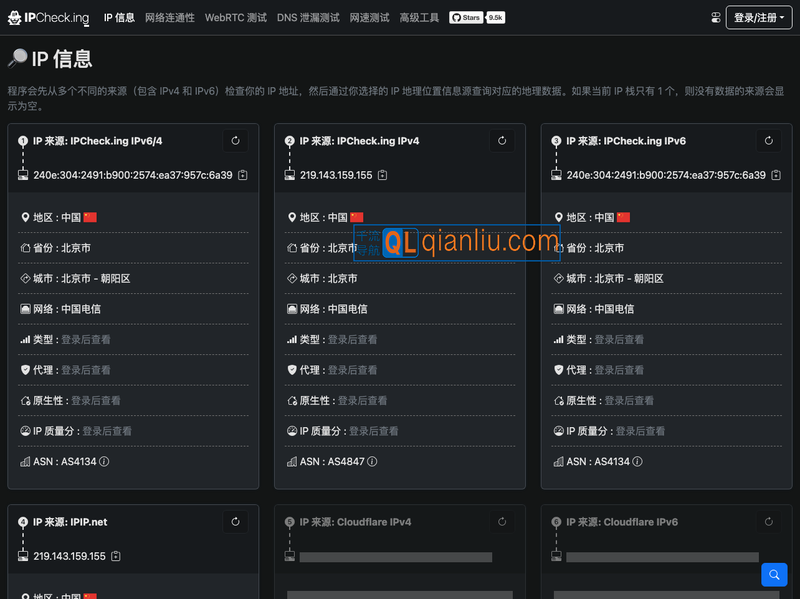The image size is (800, 599).
Task: Refresh the IPCheck.ing IPv4 source card
Action: point(502,142)
